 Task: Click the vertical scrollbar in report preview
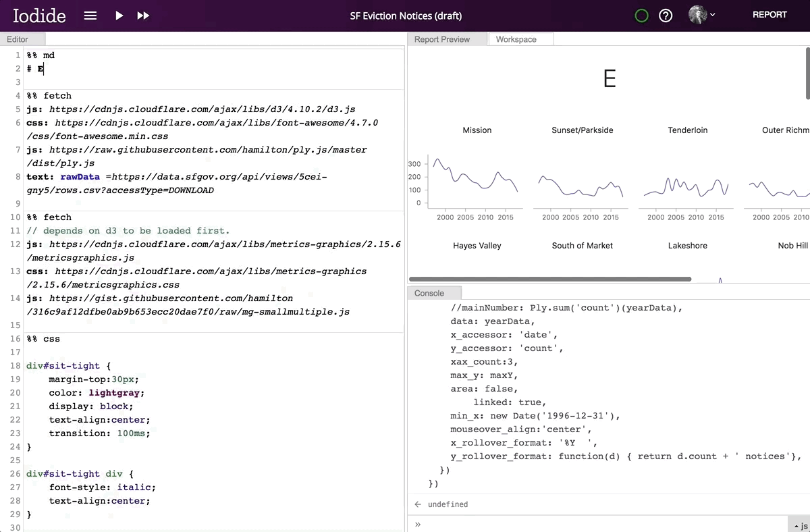(807, 73)
